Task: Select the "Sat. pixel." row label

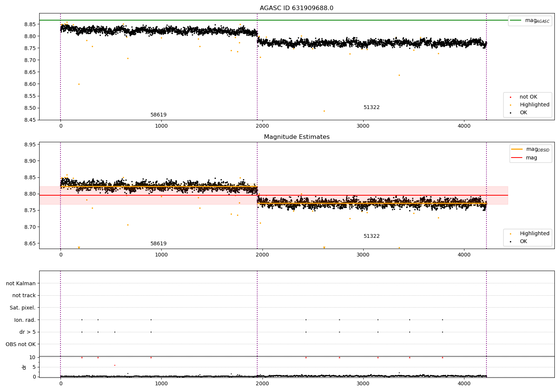Action: tap(23, 308)
